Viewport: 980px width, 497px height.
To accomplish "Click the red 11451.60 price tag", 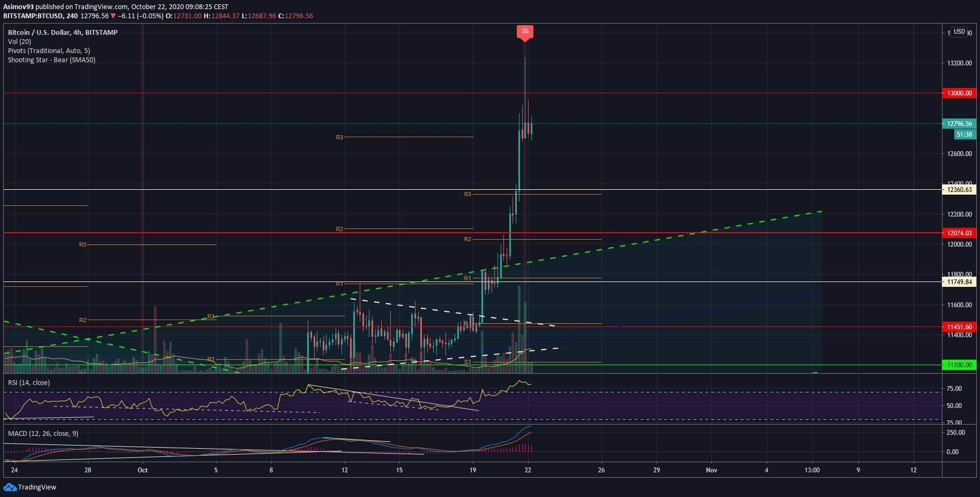I will (959, 327).
